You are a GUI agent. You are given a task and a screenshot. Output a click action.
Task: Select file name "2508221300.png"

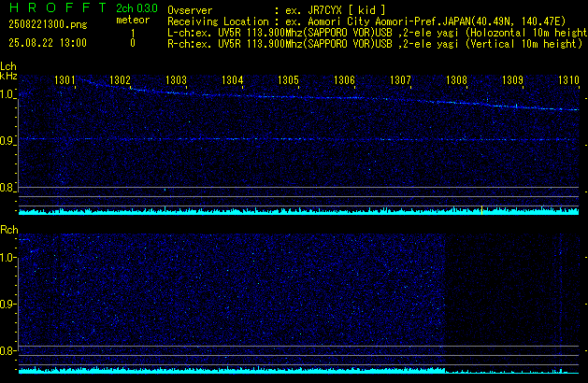click(48, 24)
